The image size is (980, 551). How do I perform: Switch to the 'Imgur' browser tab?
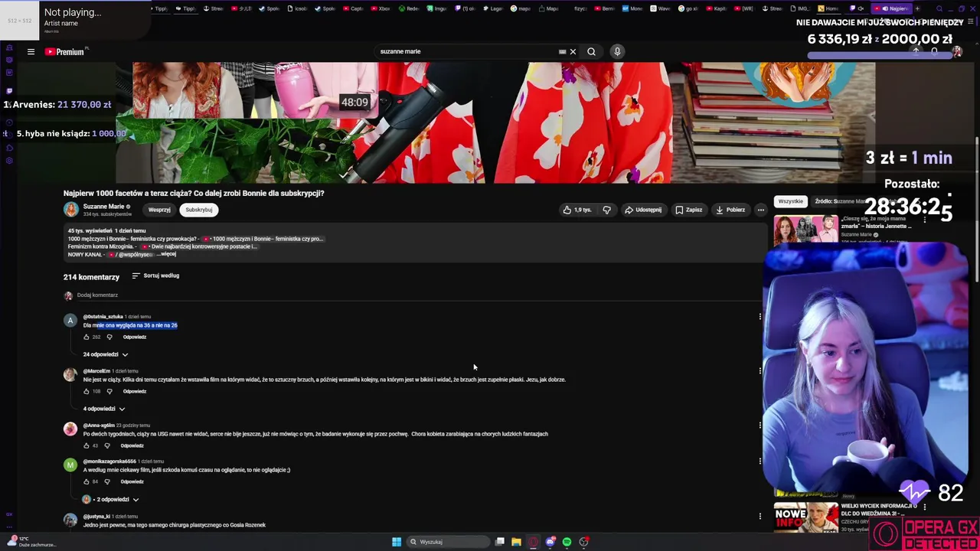(436, 8)
